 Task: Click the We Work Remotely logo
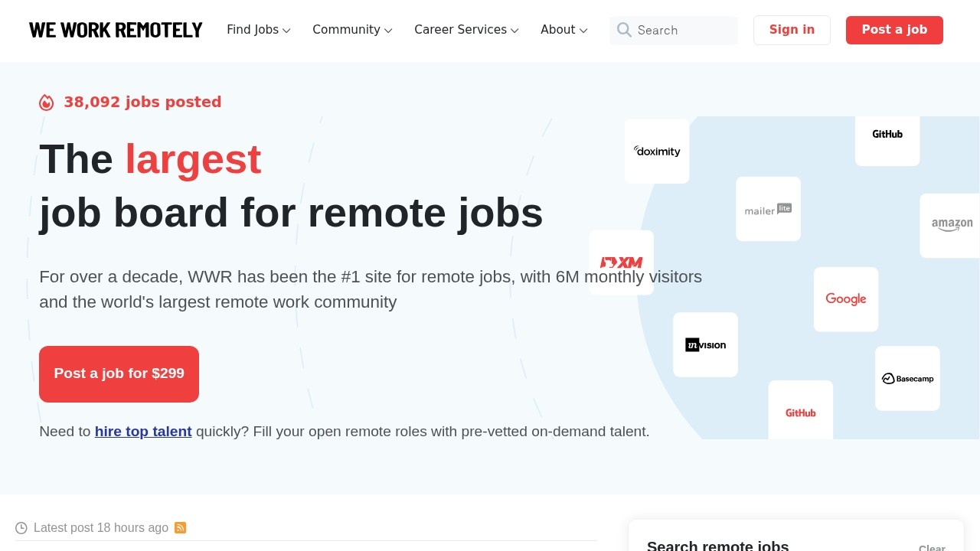116,30
